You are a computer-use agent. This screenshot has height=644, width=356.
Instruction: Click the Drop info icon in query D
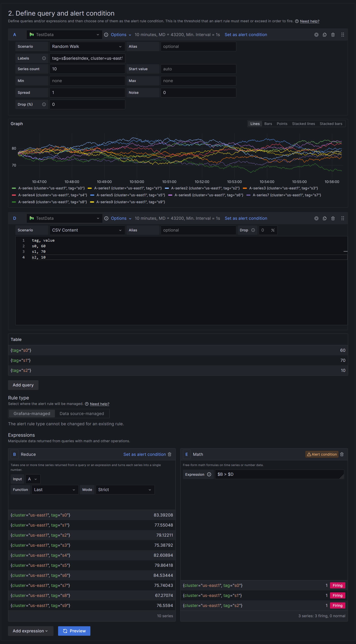click(x=253, y=230)
